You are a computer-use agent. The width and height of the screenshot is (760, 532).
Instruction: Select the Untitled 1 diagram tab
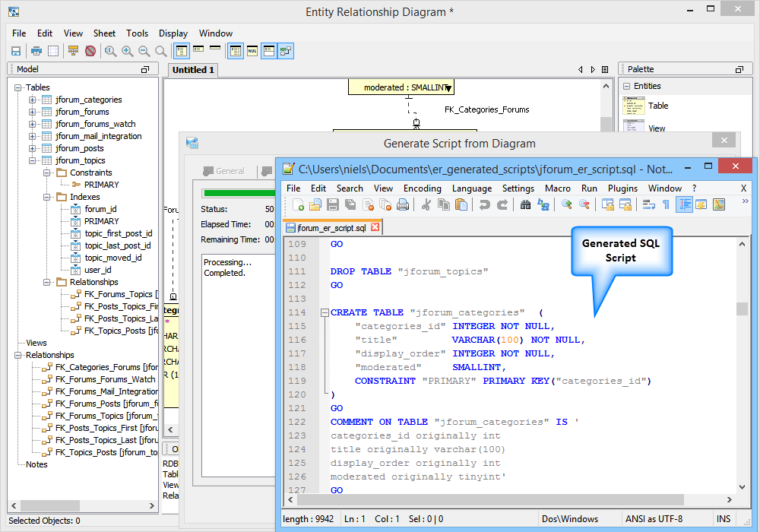[193, 70]
